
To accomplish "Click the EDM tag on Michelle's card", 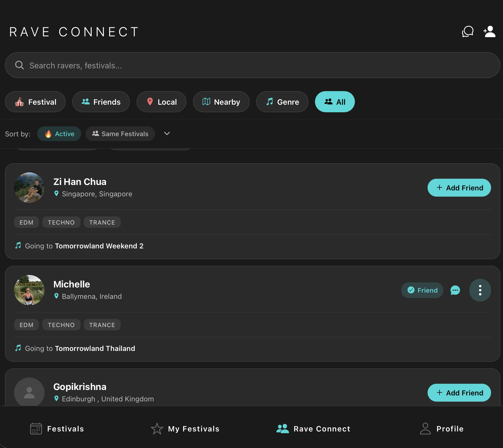I will tap(27, 325).
